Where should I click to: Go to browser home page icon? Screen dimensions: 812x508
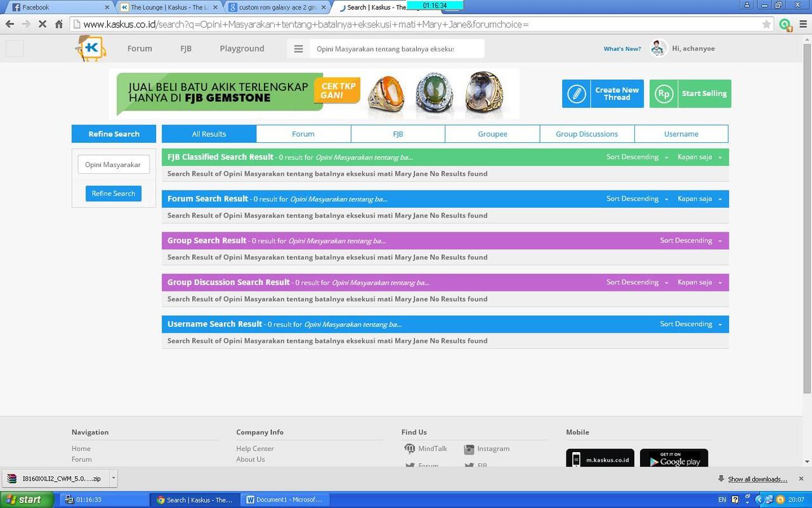point(59,24)
